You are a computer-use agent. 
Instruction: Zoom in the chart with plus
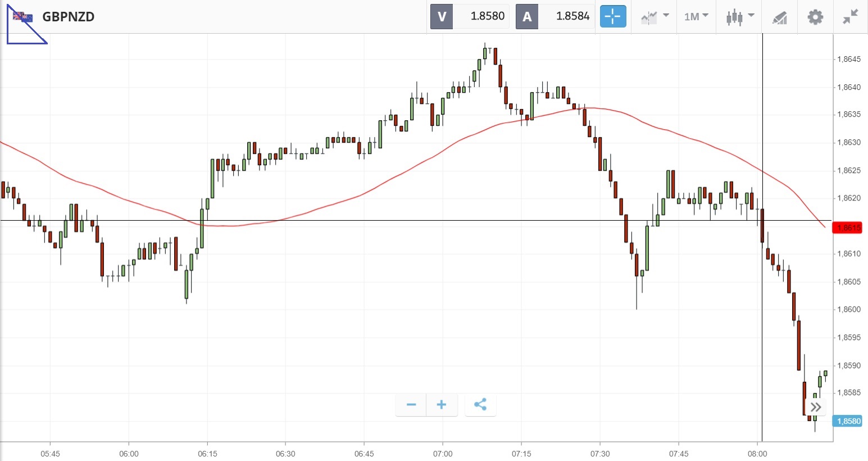pyautogui.click(x=442, y=404)
